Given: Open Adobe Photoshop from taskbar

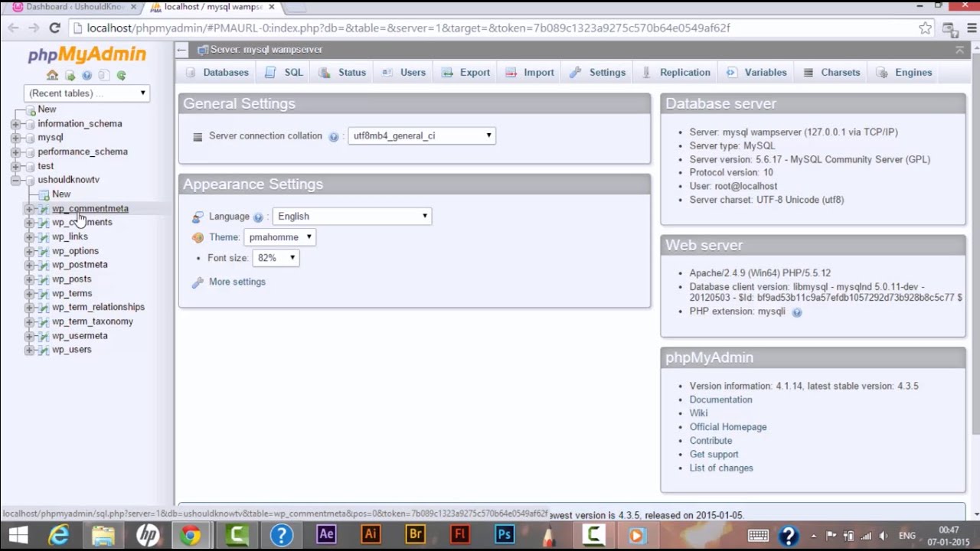Looking at the screenshot, I should tap(504, 534).
